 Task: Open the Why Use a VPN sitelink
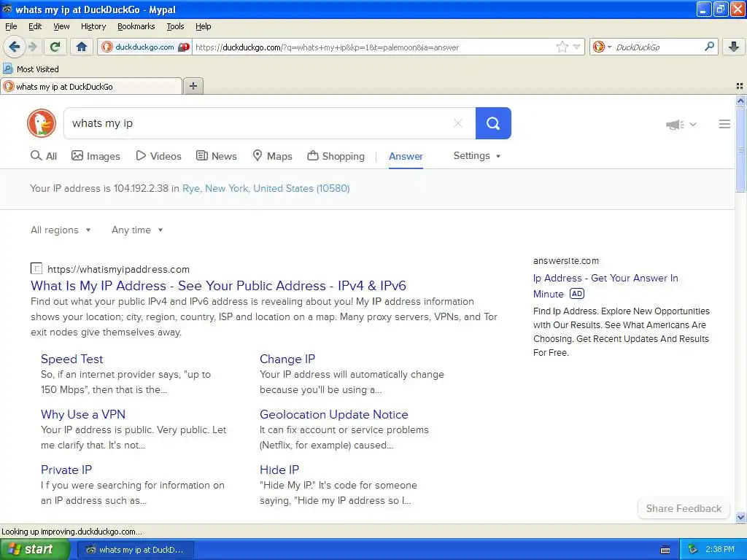[x=83, y=414]
